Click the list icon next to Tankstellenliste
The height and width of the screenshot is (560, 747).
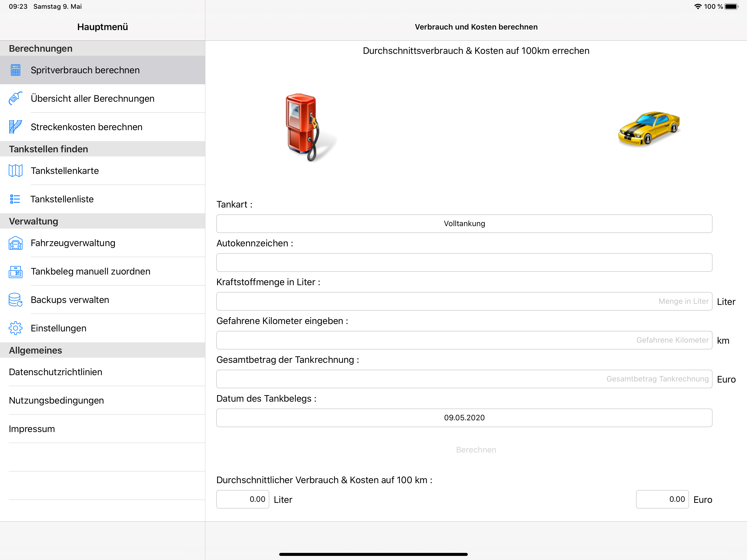point(15,199)
